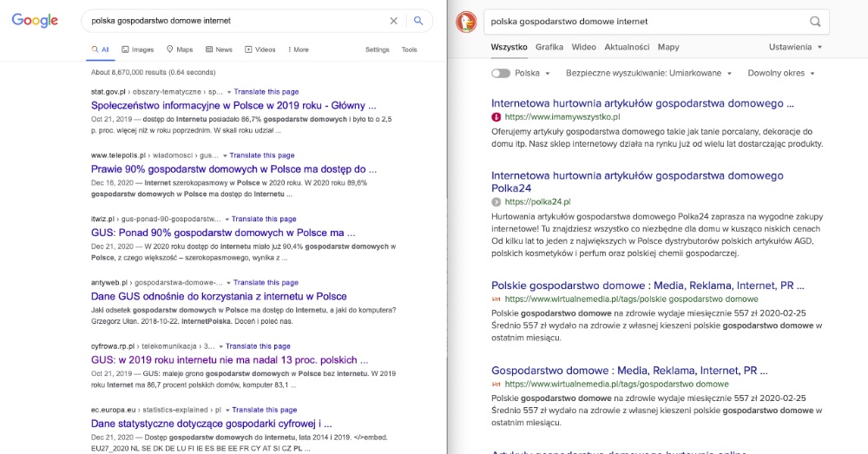The width and height of the screenshot is (868, 454).
Task: Click into the DuckDuckGo search field
Action: pos(642,22)
